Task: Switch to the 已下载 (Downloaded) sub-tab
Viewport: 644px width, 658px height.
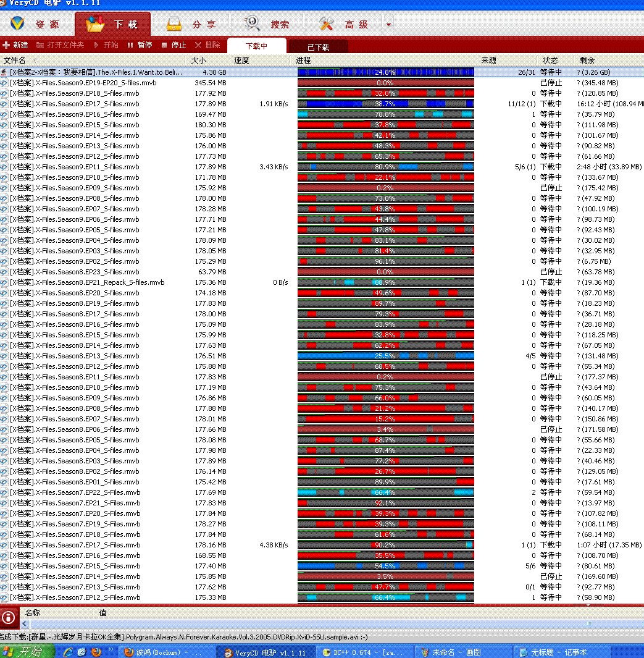Action: point(318,47)
